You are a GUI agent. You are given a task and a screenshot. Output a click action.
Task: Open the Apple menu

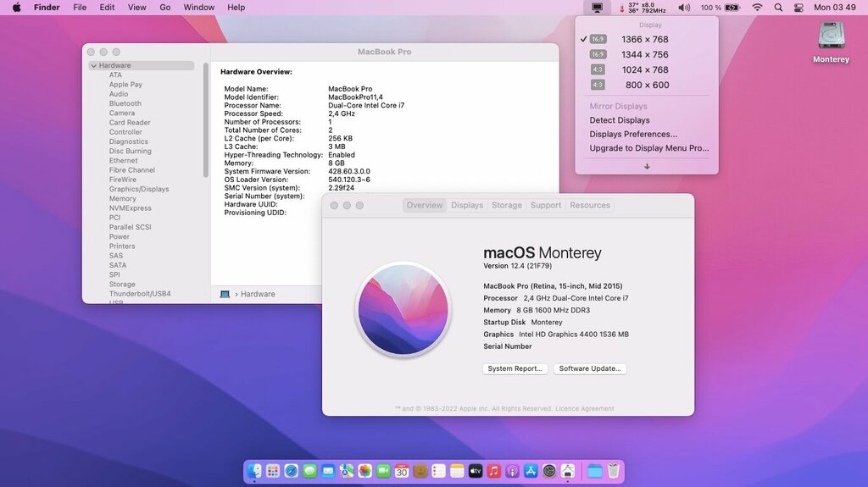click(16, 8)
